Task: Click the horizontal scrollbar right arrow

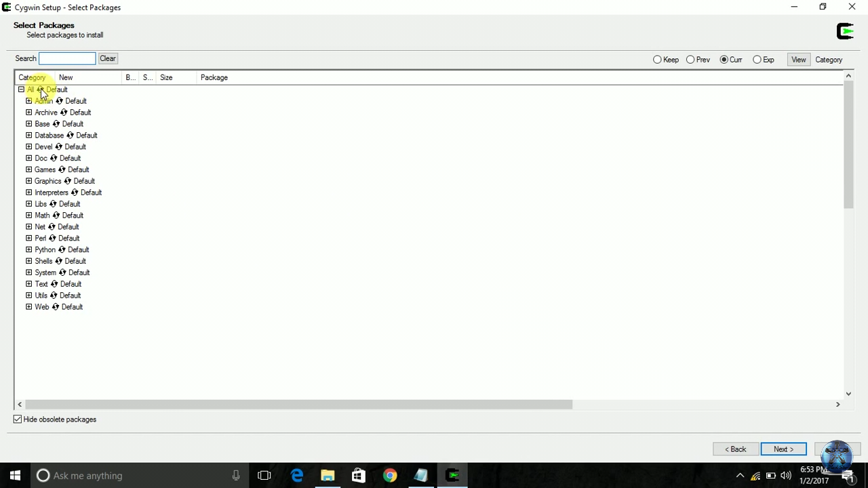Action: click(x=837, y=405)
